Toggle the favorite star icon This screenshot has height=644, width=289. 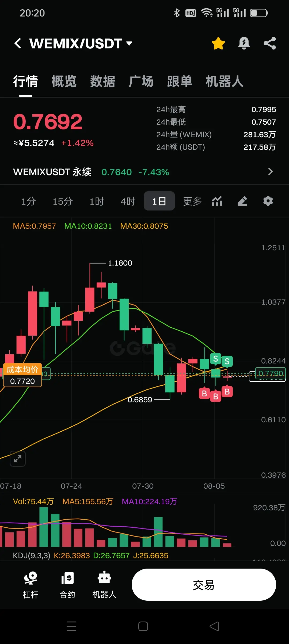(218, 43)
